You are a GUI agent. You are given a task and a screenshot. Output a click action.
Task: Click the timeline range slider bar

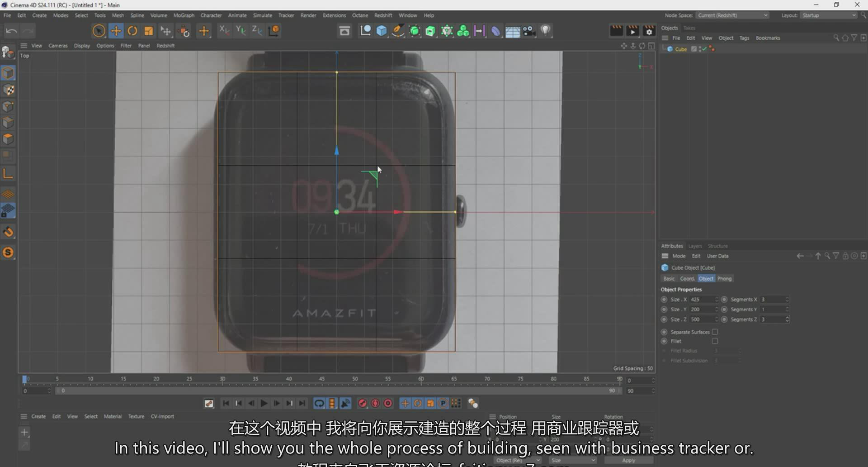click(337, 391)
